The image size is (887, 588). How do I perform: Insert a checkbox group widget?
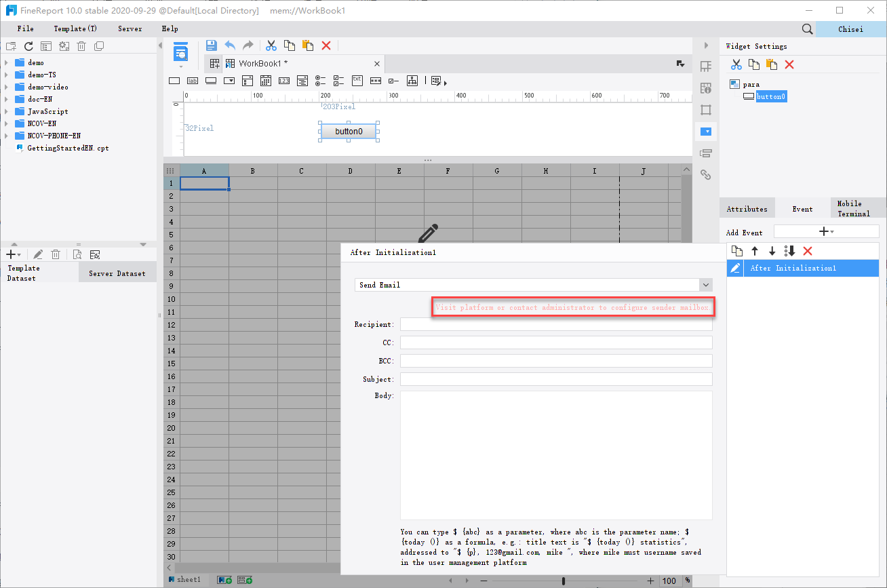340,81
